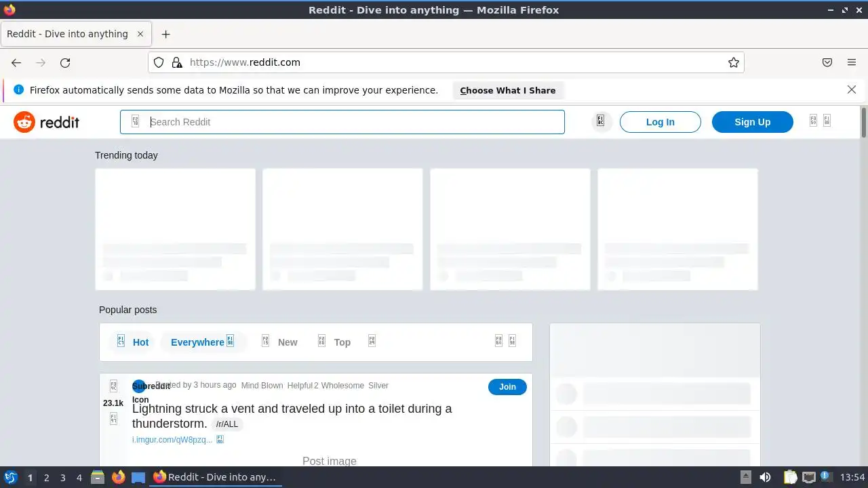The image size is (868, 488).
Task: Click the Post image placeholder
Action: (330, 461)
